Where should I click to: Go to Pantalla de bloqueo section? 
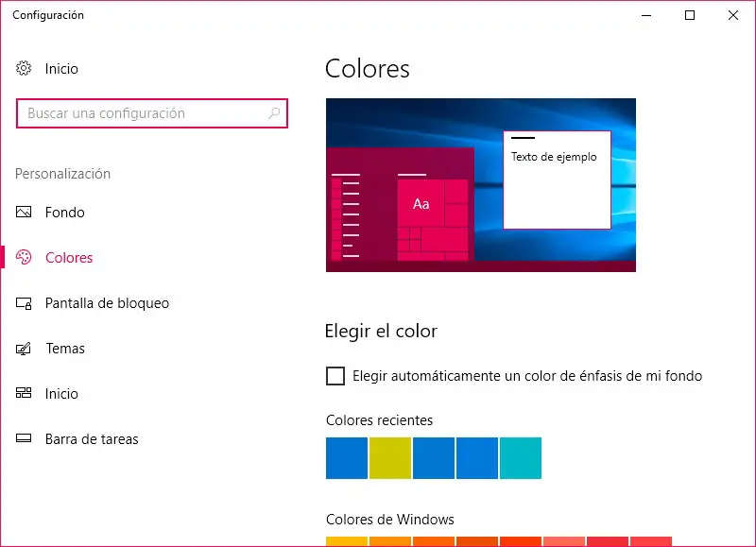click(x=107, y=303)
